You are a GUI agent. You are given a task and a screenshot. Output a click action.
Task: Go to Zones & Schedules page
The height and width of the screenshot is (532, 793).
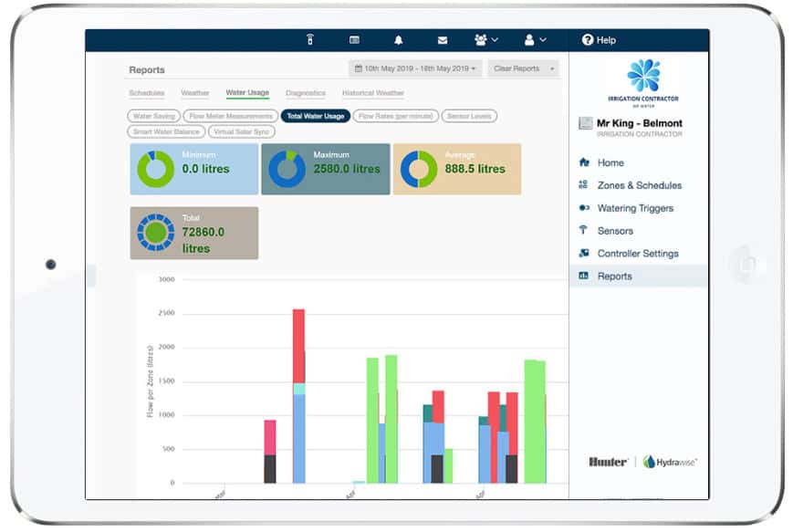[x=639, y=185]
